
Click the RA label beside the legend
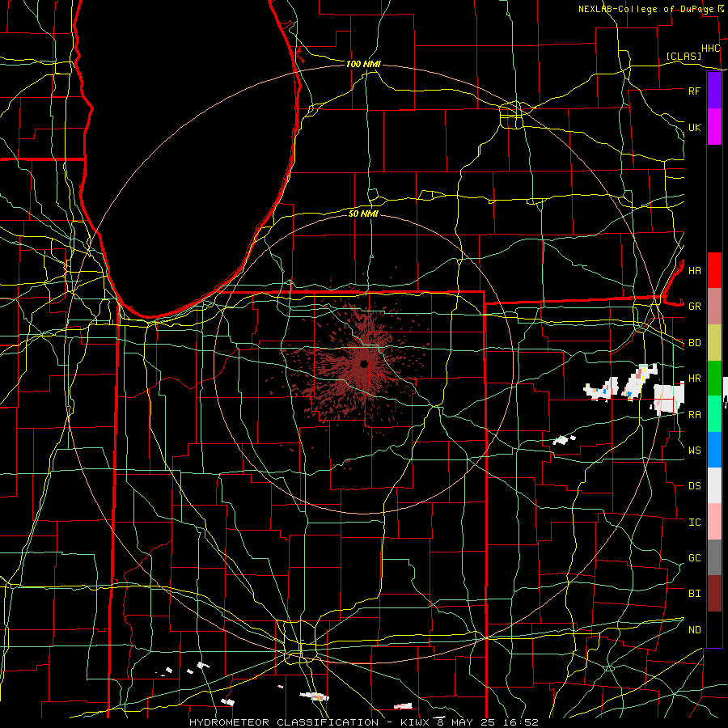[x=694, y=415]
